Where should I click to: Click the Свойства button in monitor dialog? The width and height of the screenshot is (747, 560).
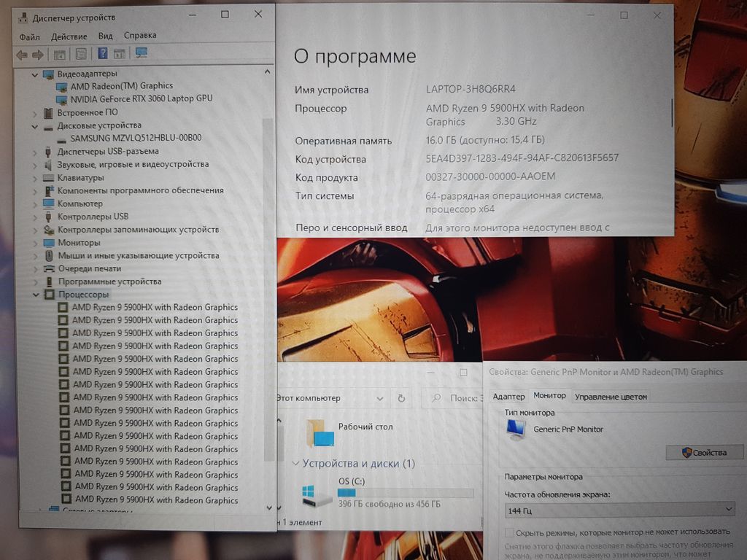[705, 452]
